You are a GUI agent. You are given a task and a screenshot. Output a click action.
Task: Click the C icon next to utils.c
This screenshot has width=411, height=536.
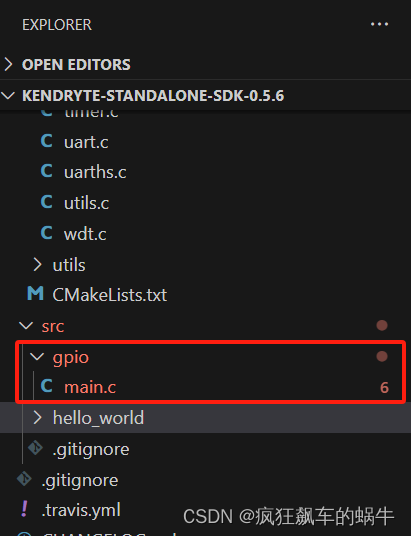pos(47,202)
